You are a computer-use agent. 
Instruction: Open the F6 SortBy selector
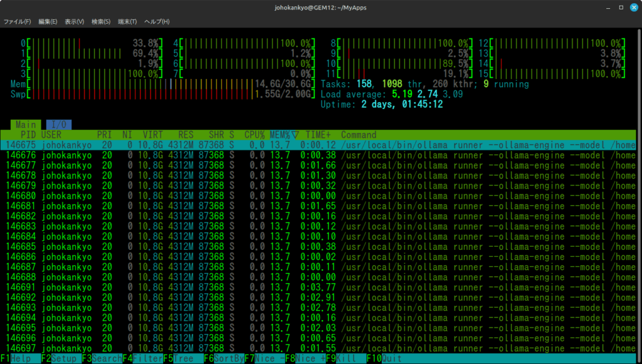(223, 359)
